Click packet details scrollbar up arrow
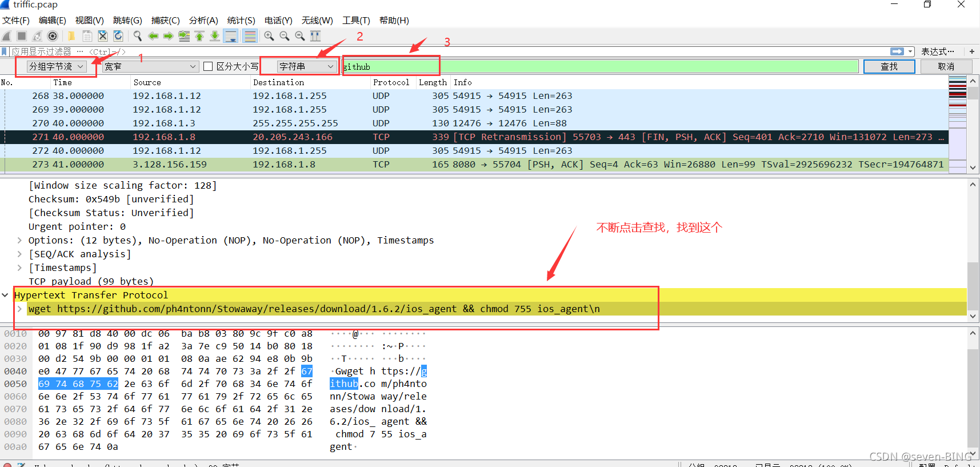This screenshot has width=980, height=467. point(973,185)
